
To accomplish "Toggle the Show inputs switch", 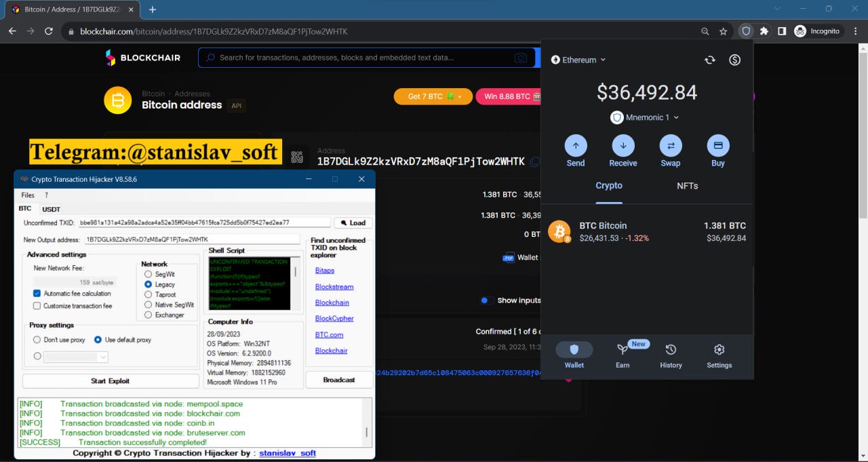I will pyautogui.click(x=484, y=300).
